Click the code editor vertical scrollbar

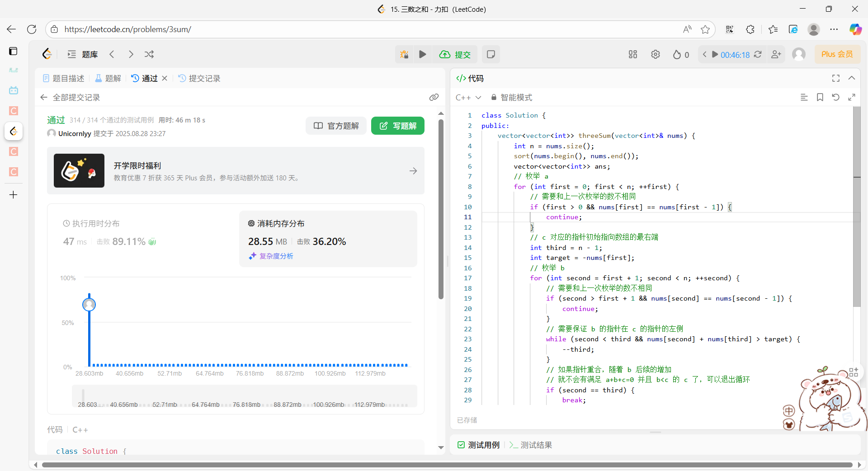click(857, 207)
